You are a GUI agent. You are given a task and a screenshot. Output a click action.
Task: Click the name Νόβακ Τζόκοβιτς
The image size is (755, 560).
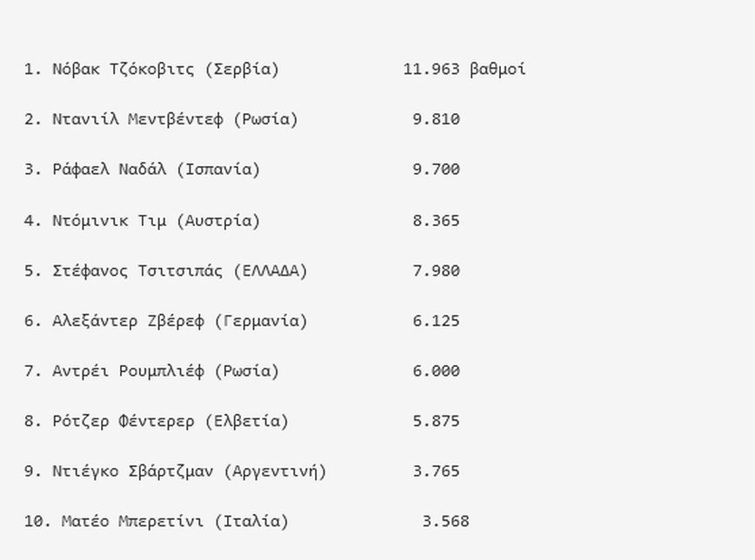click(x=124, y=70)
